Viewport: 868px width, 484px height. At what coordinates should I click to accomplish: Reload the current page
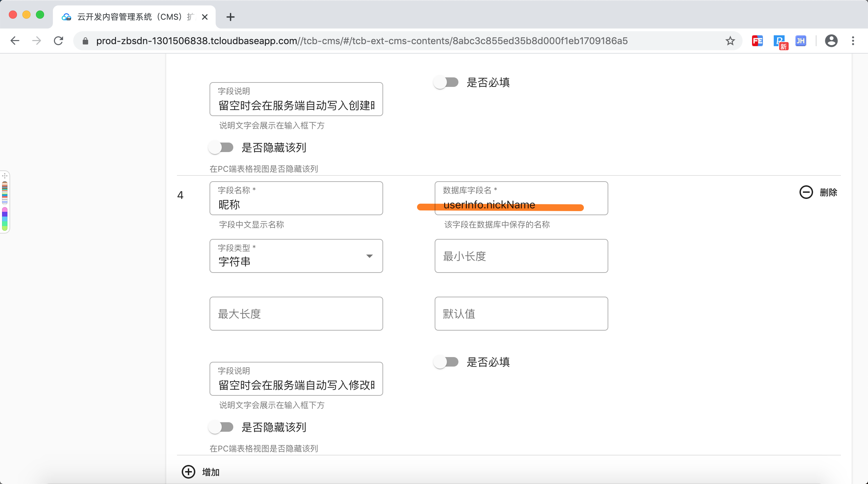point(58,41)
